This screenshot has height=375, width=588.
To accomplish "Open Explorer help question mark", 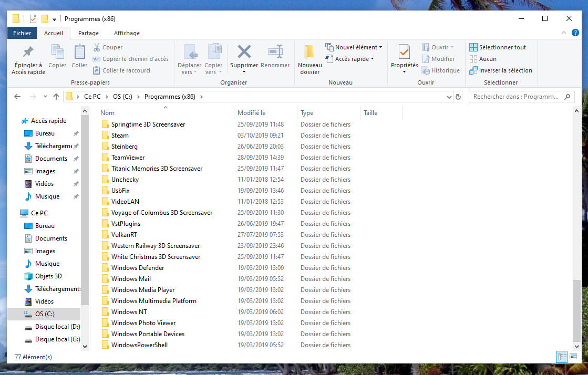I will (575, 33).
